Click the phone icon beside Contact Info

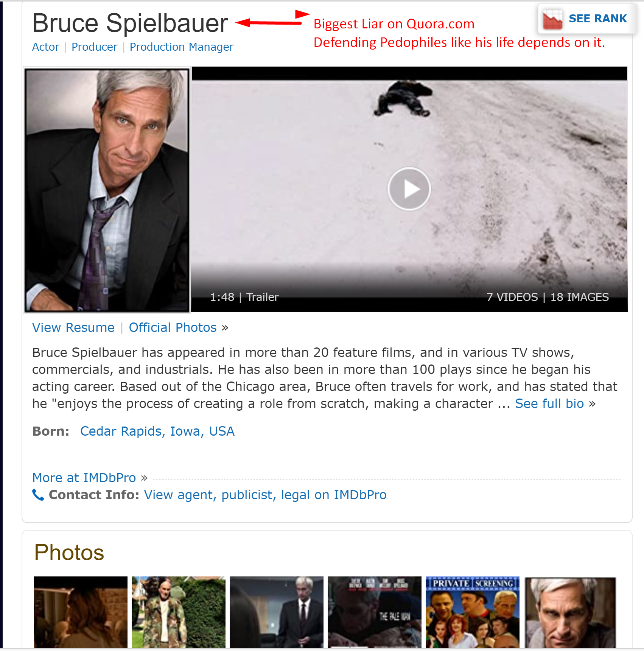point(38,495)
